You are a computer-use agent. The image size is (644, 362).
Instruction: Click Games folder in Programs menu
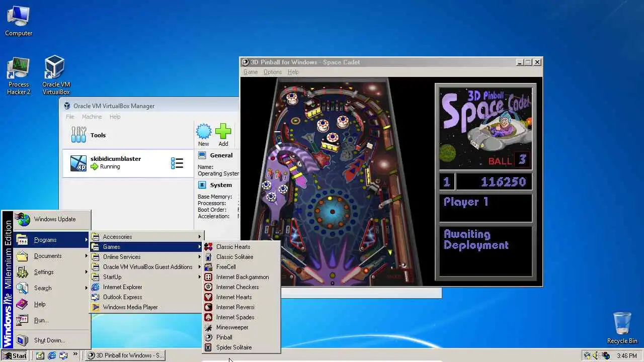[146, 247]
